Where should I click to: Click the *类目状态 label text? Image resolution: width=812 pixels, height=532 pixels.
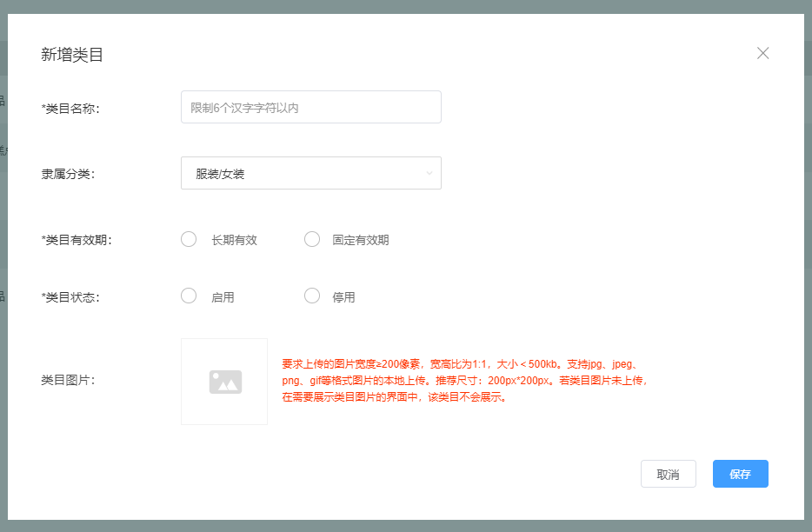tap(70, 297)
